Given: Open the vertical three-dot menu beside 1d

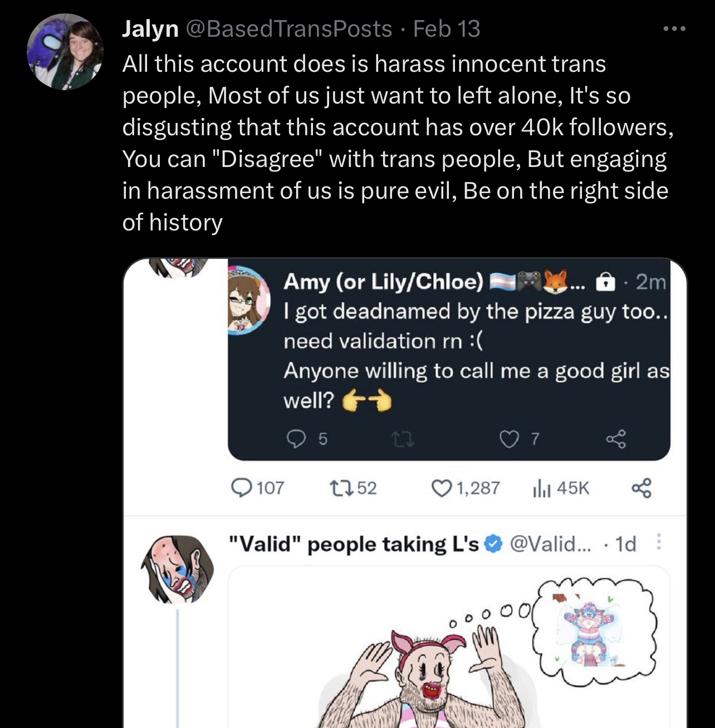Looking at the screenshot, I should [658, 542].
